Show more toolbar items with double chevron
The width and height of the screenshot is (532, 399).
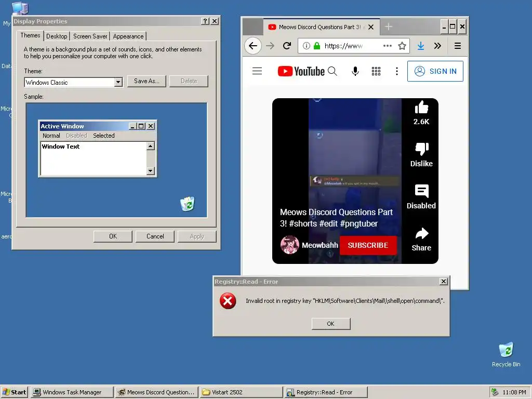(437, 46)
